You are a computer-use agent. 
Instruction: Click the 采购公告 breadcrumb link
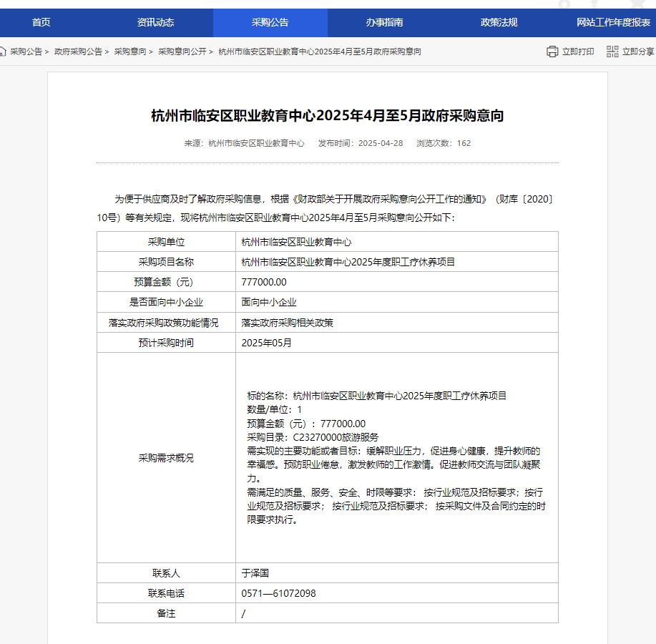pos(26,52)
